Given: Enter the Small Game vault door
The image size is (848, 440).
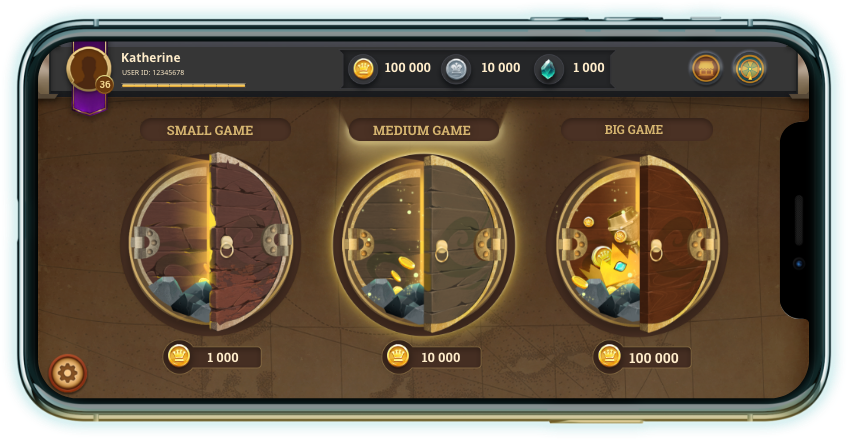Looking at the screenshot, I should (x=210, y=243).
